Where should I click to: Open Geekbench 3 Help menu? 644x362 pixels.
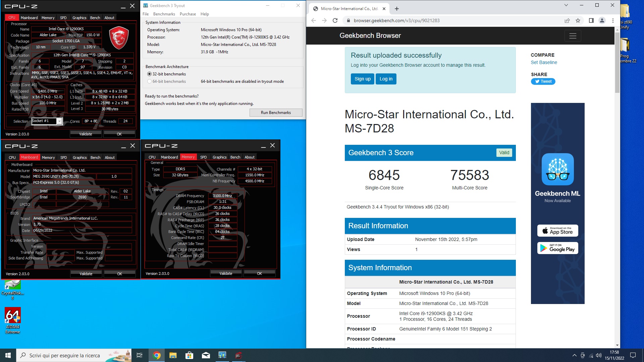[205, 14]
